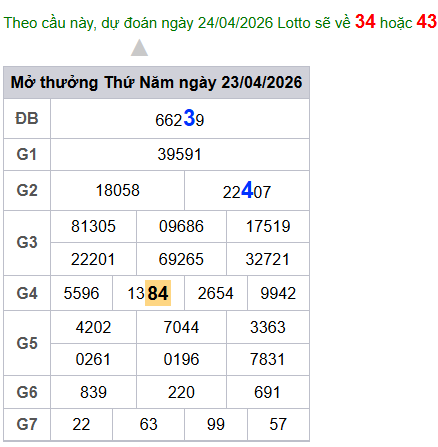Image resolution: width=438 pixels, height=447 pixels.
Task: Click the G3 number 69265
Action: point(181,259)
